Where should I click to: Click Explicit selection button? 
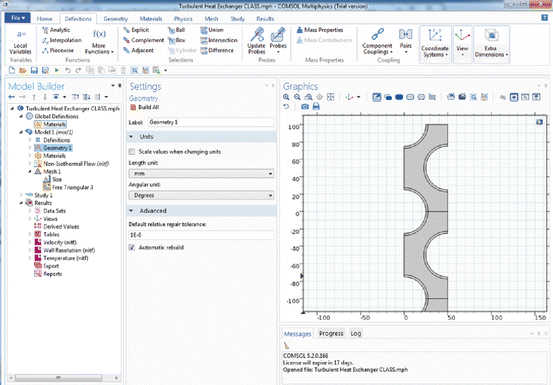[x=136, y=30]
